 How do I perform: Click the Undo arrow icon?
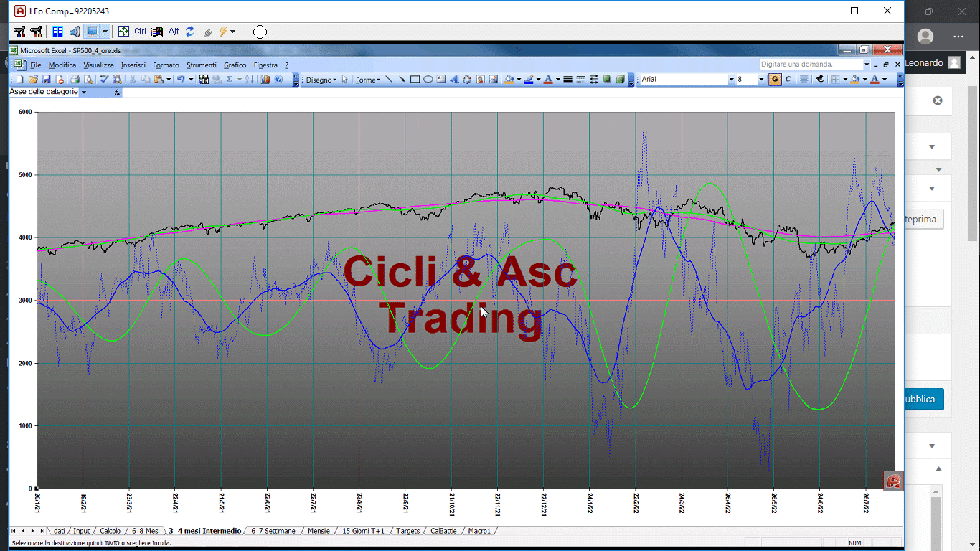tap(181, 79)
